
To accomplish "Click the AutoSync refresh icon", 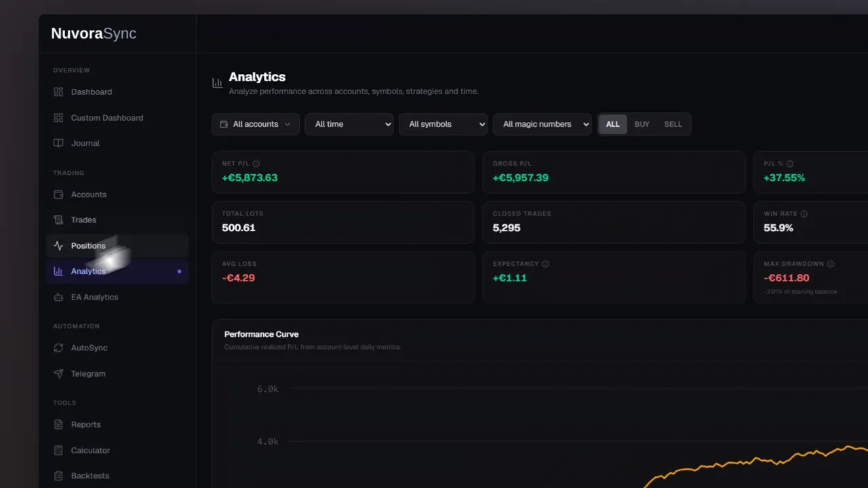I will point(58,348).
